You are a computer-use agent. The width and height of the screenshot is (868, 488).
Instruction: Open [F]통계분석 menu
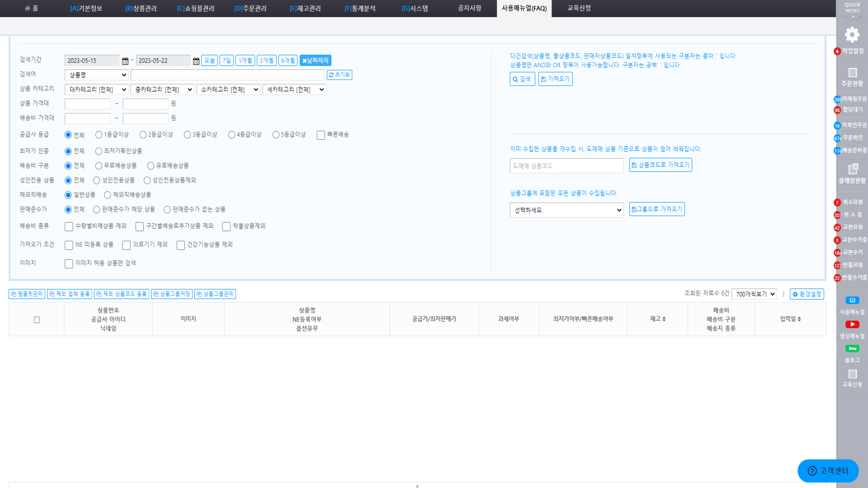360,8
